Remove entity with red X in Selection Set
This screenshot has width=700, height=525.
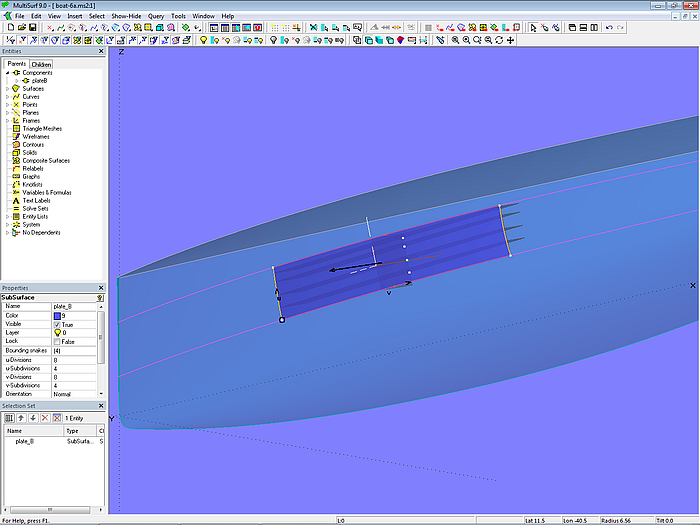[x=44, y=417]
